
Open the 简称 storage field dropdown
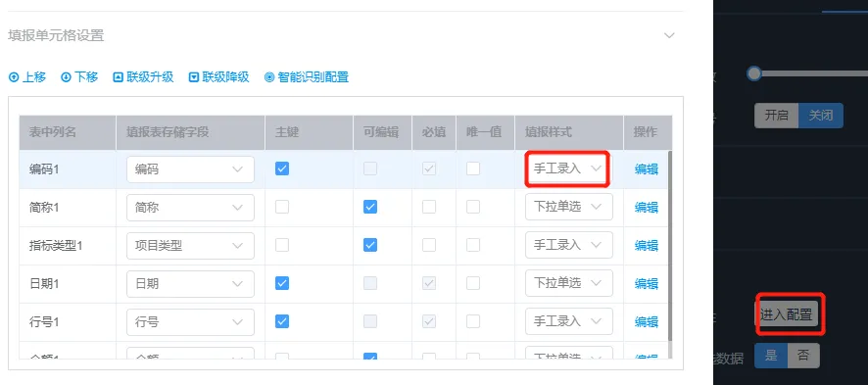point(190,208)
